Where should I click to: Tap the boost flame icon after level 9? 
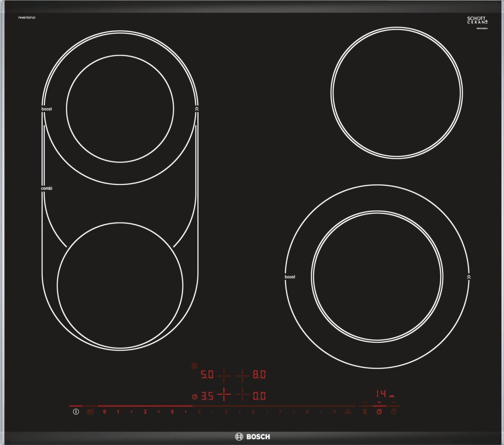pyautogui.click(x=347, y=412)
